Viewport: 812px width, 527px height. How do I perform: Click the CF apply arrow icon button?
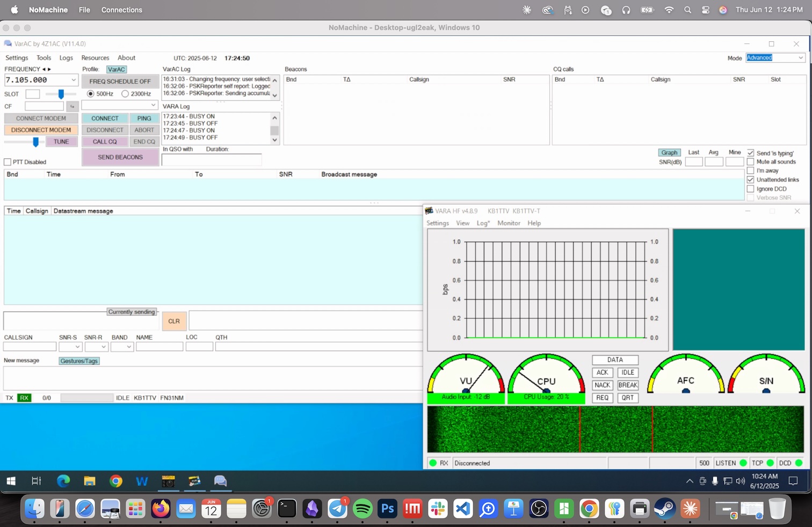[x=72, y=106]
